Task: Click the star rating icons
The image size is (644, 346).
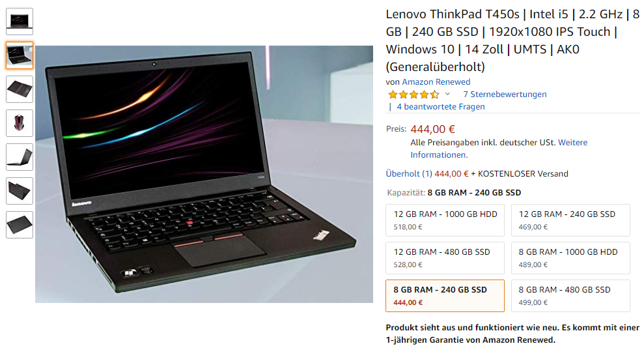Action: 413,94
